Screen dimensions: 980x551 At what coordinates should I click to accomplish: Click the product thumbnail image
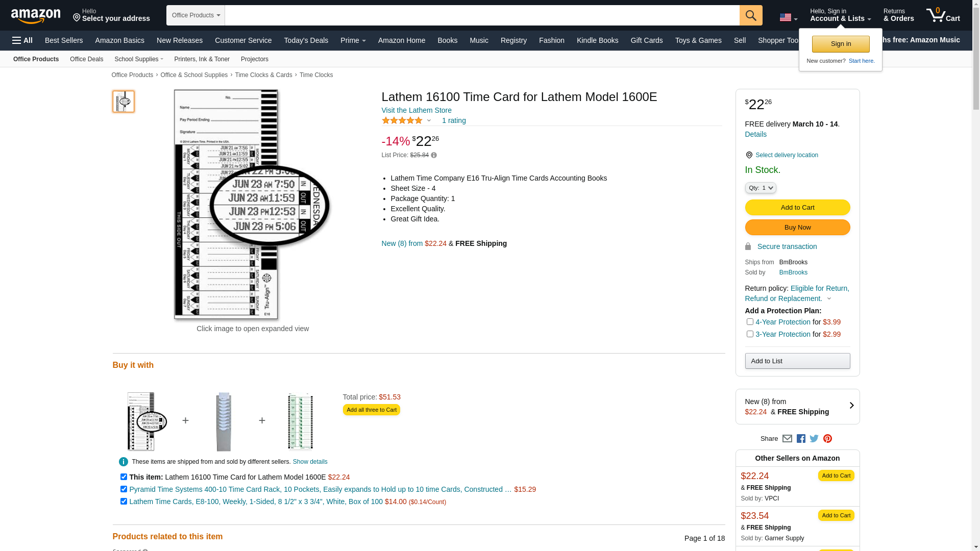tap(124, 102)
